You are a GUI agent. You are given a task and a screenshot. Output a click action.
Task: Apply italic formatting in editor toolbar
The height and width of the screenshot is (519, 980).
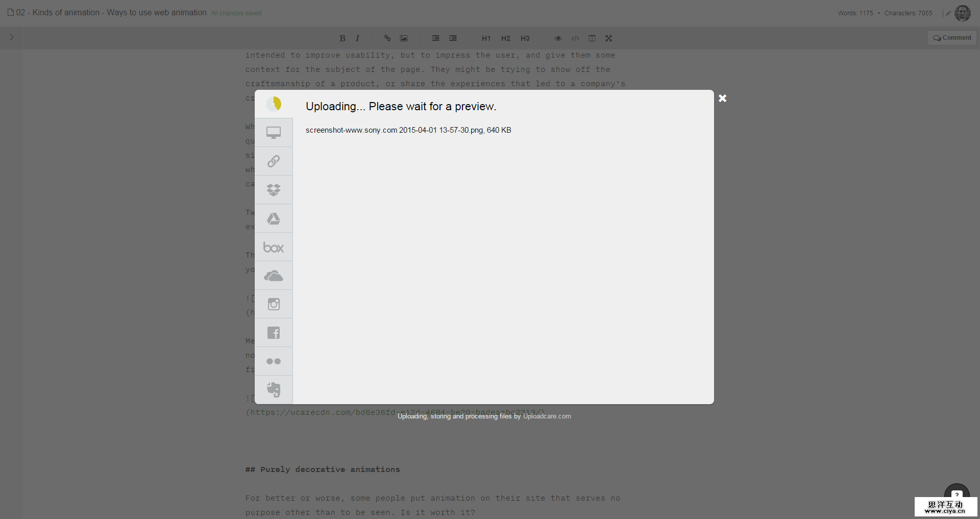(357, 38)
